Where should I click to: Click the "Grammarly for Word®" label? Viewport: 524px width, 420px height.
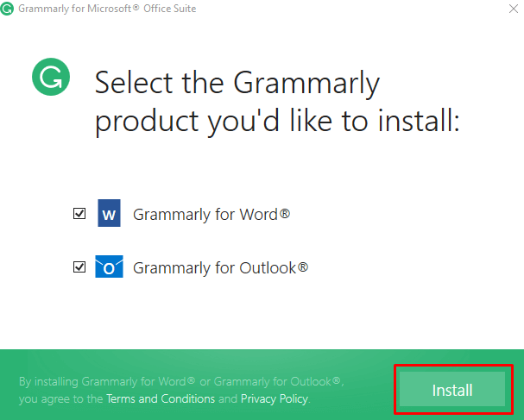211,213
